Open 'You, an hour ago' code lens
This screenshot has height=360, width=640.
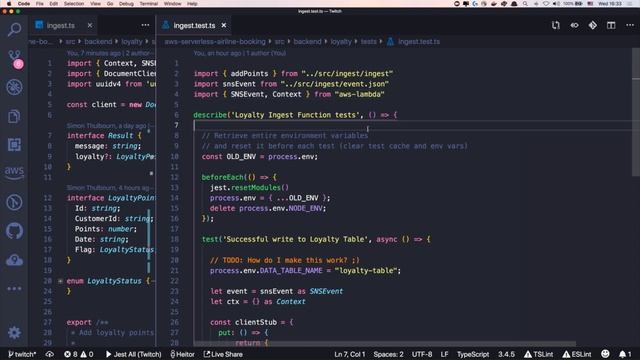point(239,53)
